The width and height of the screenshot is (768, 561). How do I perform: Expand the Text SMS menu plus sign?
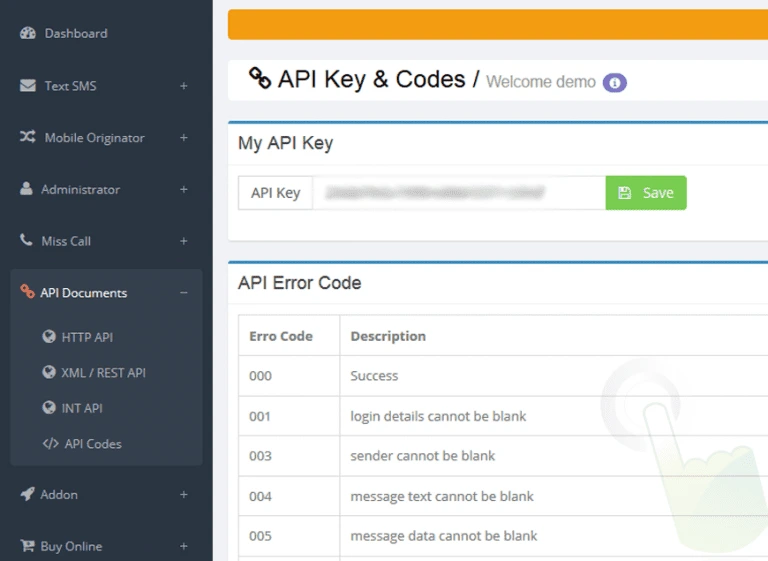tap(183, 86)
